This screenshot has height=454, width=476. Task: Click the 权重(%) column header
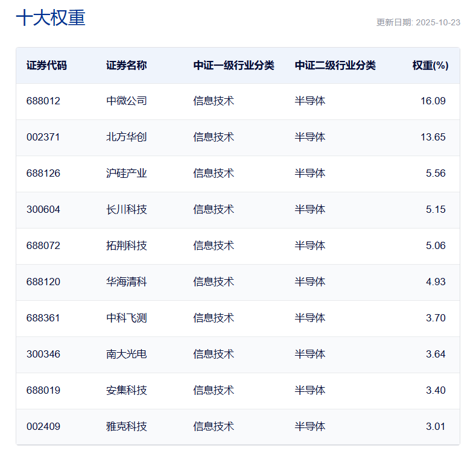tap(430, 66)
